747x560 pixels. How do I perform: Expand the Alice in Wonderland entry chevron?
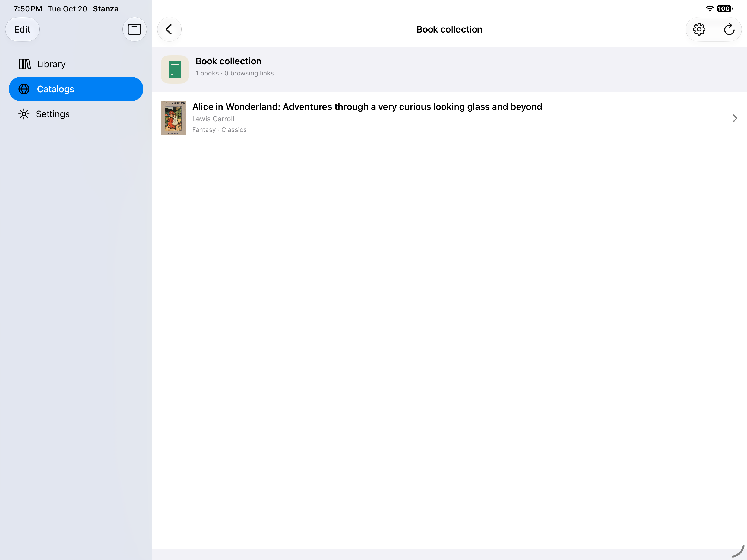click(735, 118)
